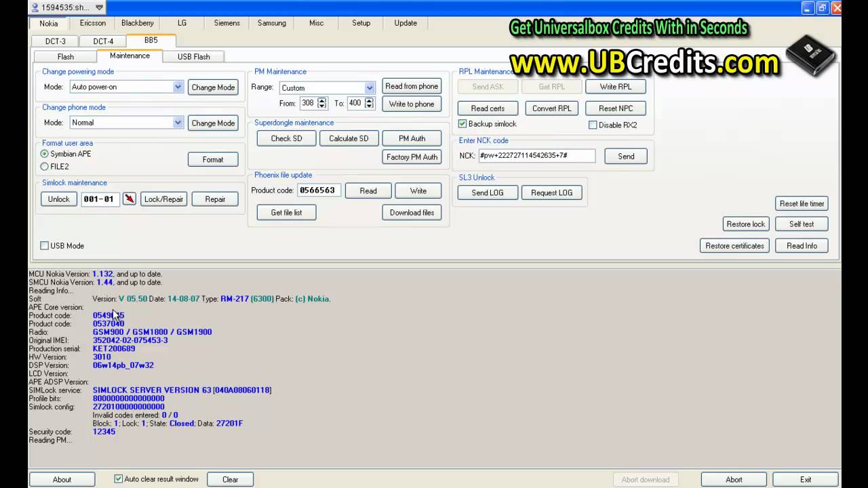Click the Read Info button
868x488 pixels.
(x=802, y=245)
